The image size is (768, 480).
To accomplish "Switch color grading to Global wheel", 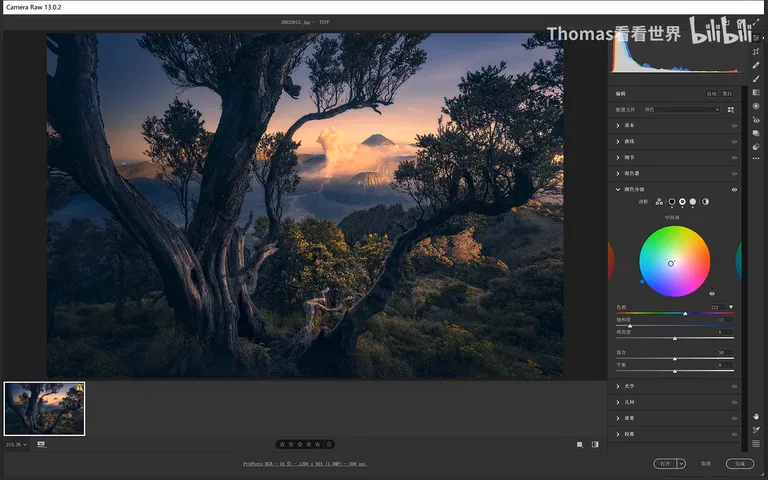I will click(x=705, y=202).
